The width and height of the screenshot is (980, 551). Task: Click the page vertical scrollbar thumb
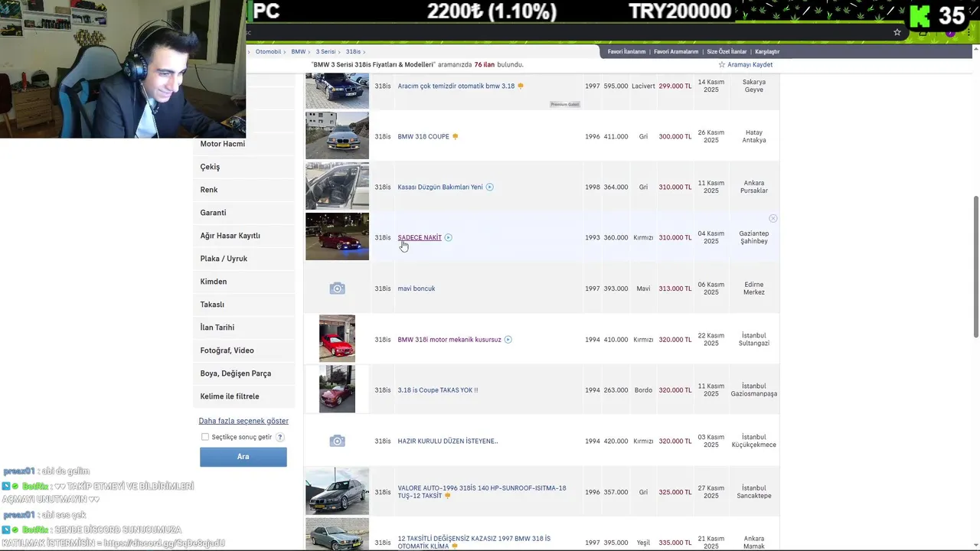(975, 266)
